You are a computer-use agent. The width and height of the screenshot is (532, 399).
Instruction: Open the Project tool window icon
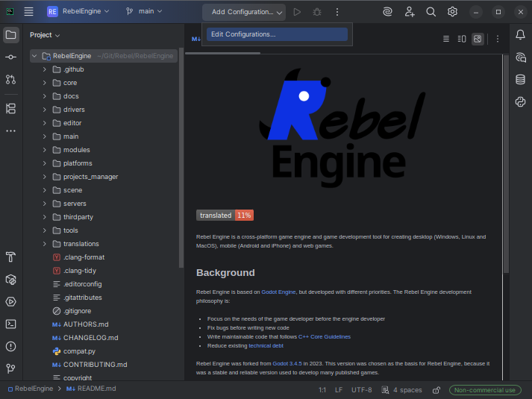11,35
